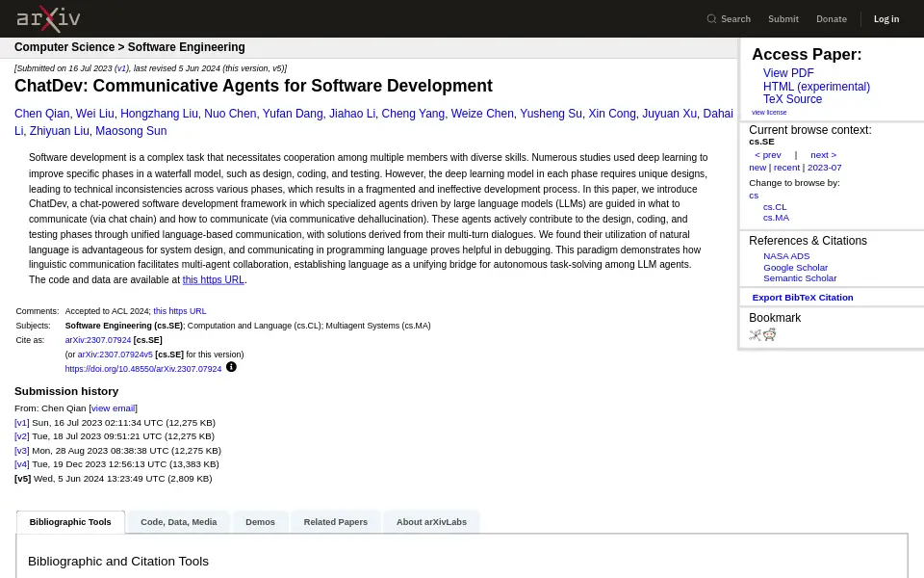This screenshot has height=578, width=924.
Task: Click the DOI info icon
Action: (231, 367)
